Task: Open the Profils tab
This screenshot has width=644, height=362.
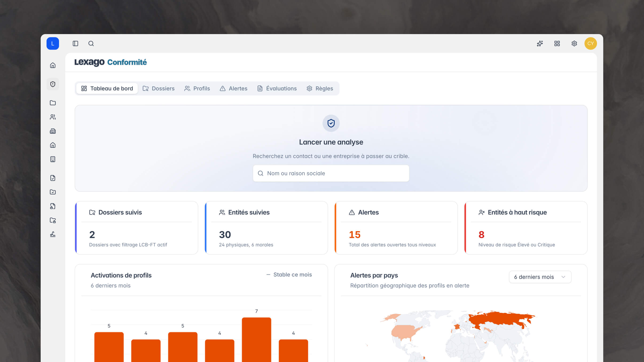Action: pyautogui.click(x=197, y=88)
